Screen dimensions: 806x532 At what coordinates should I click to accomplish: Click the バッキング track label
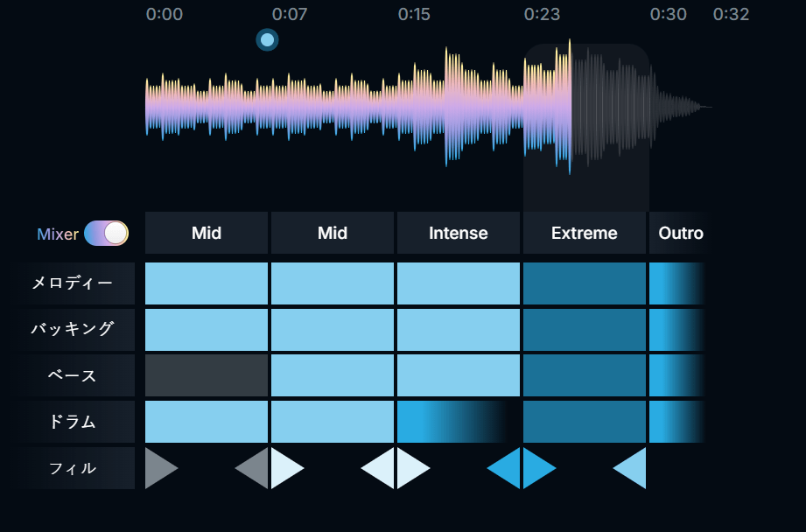pyautogui.click(x=73, y=330)
